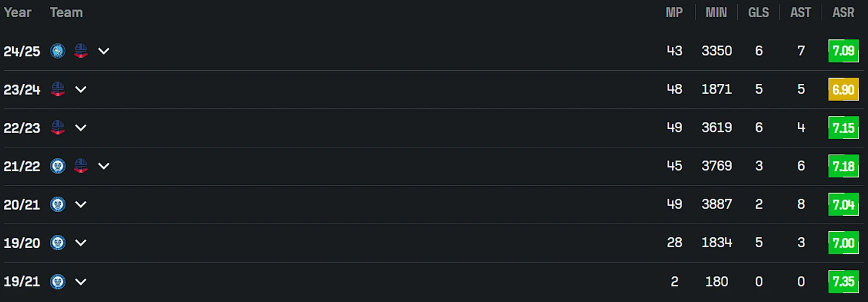Click the GLS column header
Screen dimensions: 868x302
coord(759,12)
